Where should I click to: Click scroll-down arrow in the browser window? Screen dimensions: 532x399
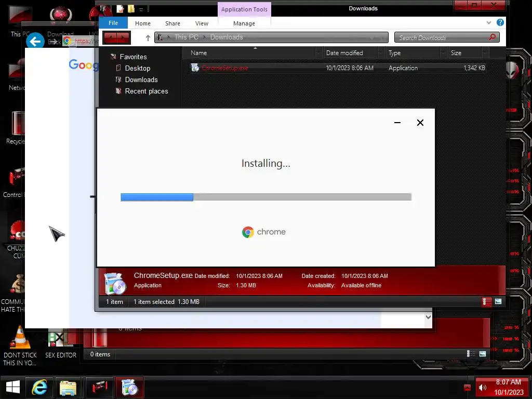428,317
